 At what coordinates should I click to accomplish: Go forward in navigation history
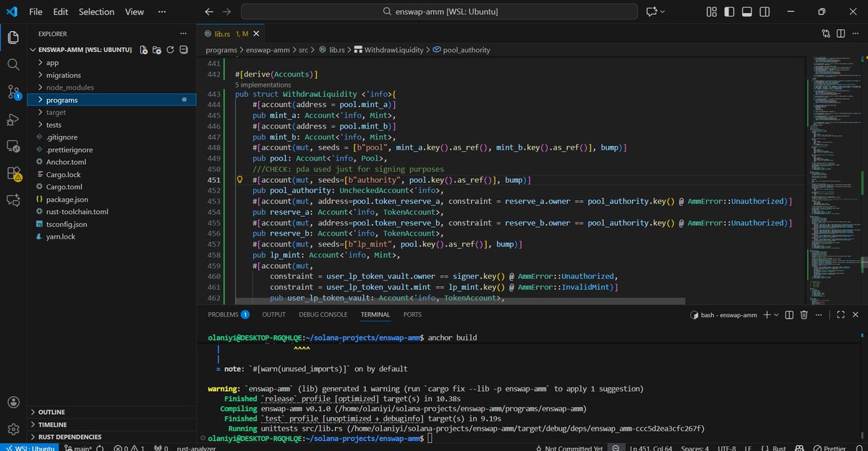tap(227, 12)
